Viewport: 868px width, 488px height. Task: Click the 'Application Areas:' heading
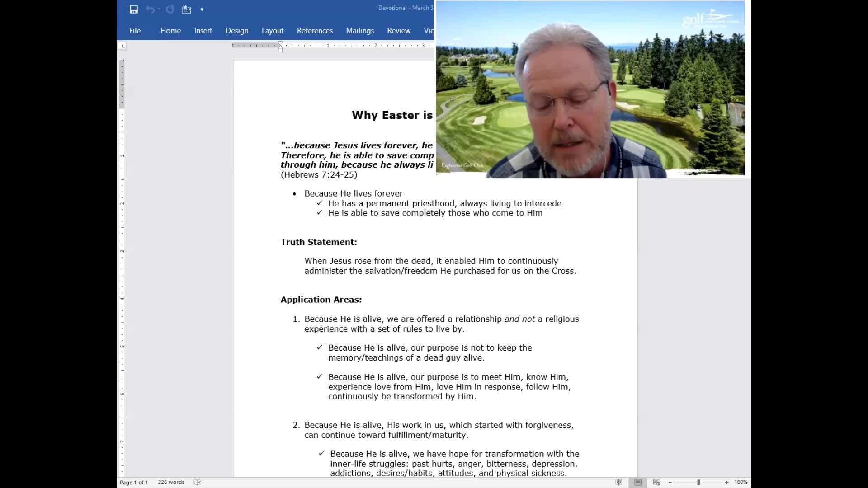pyautogui.click(x=321, y=300)
